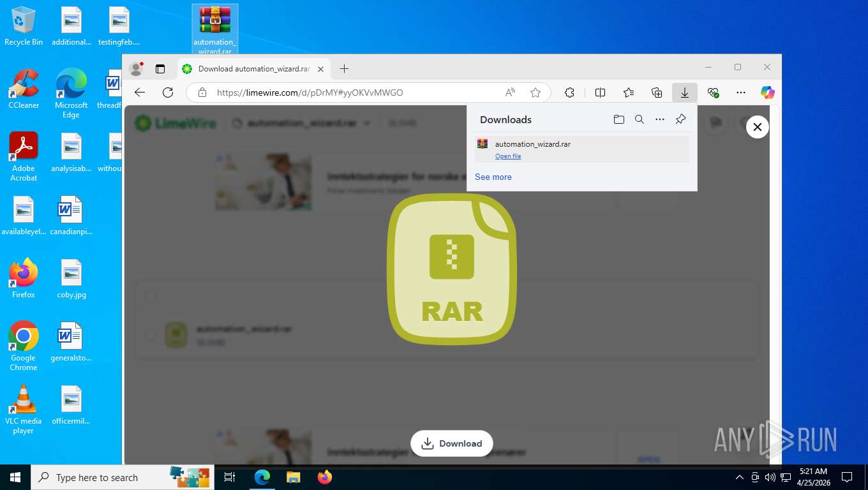Go back in Edge browser

point(140,93)
